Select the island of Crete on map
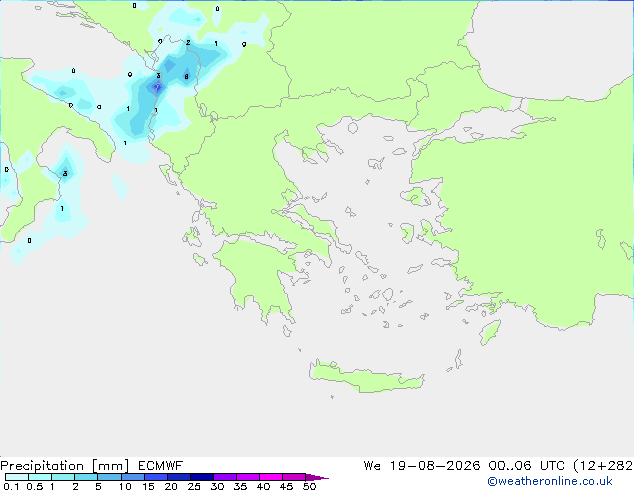634x490 pixels. tap(366, 377)
